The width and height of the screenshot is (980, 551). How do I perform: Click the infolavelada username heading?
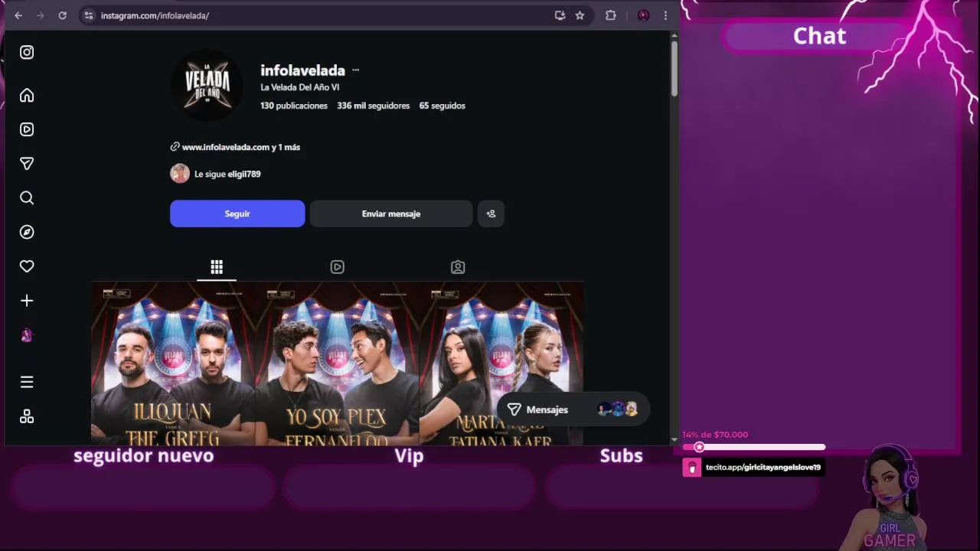(302, 70)
